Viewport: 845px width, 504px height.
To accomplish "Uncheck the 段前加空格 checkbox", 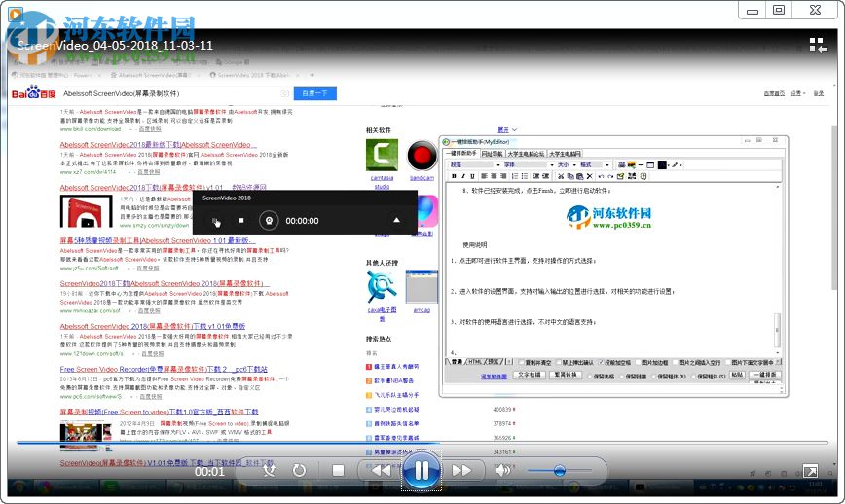I will click(x=601, y=362).
